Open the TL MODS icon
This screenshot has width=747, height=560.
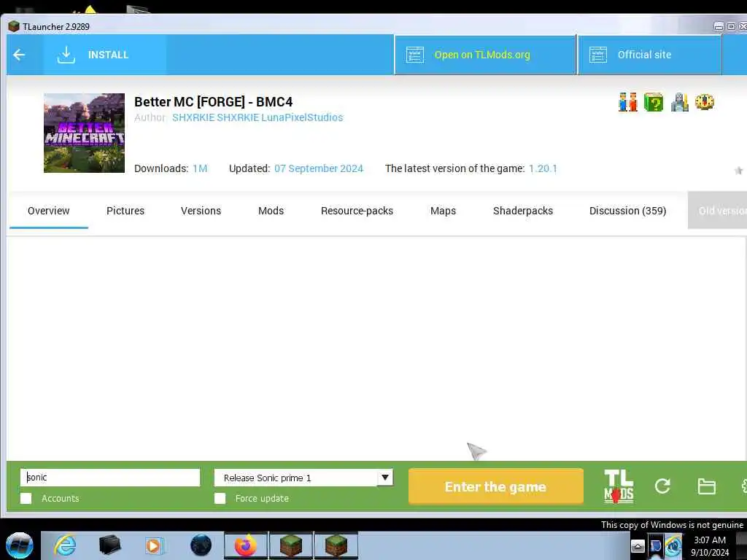pos(619,486)
